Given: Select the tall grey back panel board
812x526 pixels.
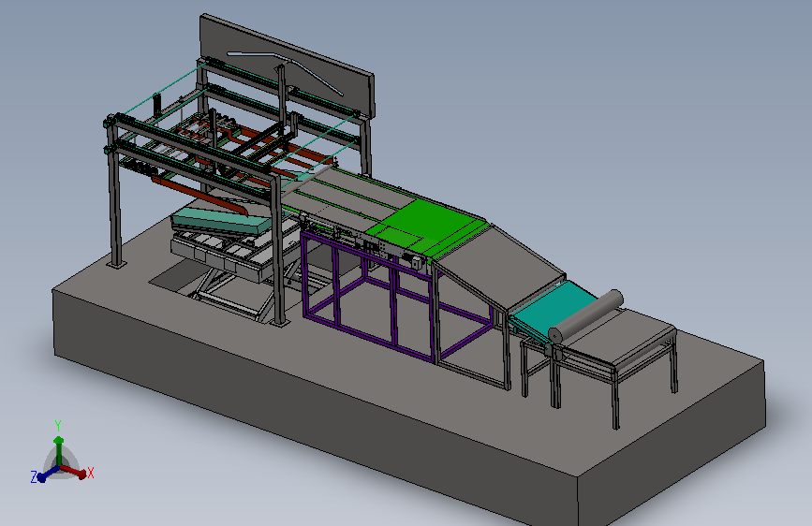Looking at the screenshot, I should (x=287, y=65).
